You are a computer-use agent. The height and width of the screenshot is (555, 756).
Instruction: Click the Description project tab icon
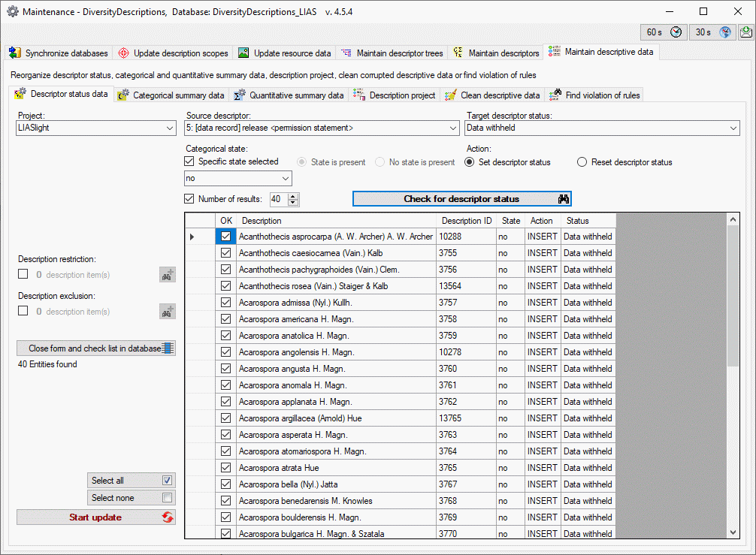point(358,95)
